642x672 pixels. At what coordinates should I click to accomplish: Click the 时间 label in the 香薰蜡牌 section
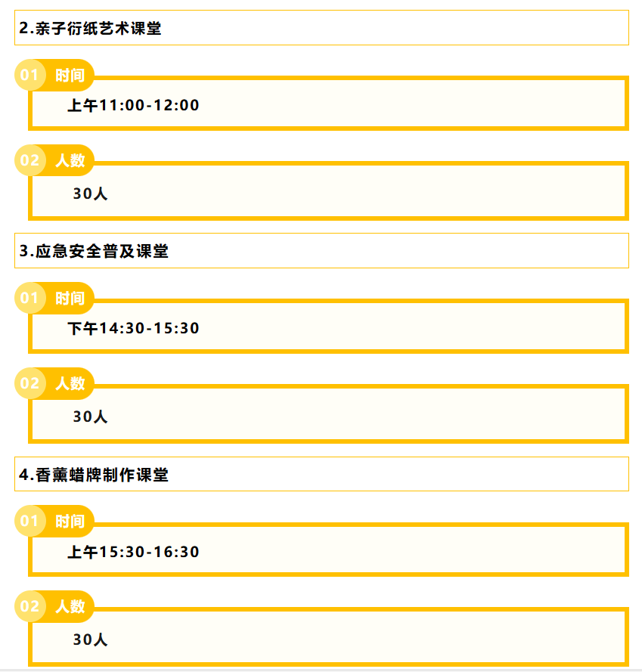point(70,522)
